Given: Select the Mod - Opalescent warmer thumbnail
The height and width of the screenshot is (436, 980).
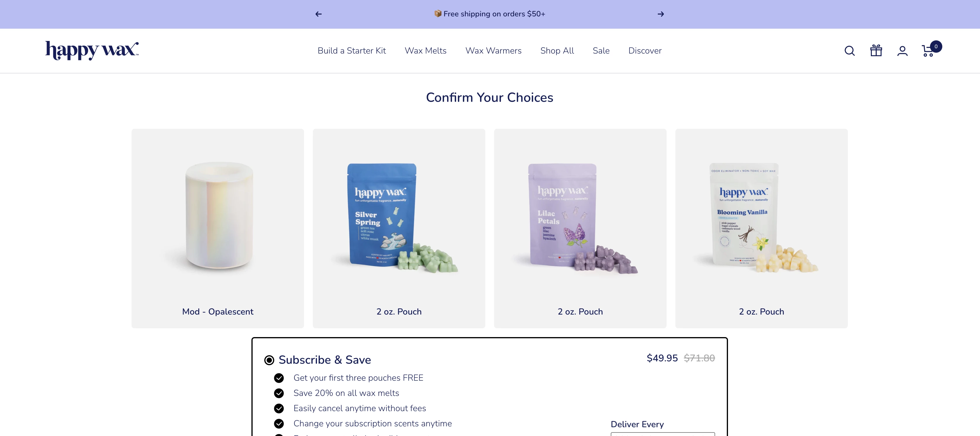Looking at the screenshot, I should [x=218, y=216].
